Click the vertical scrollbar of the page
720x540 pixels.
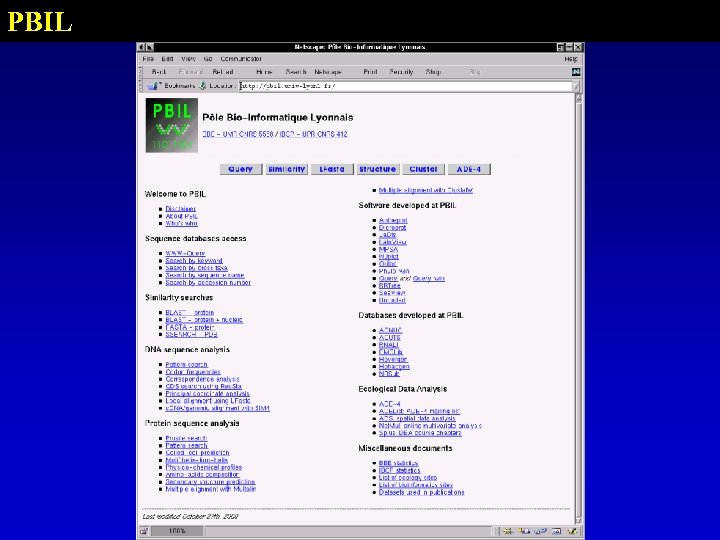tap(579, 308)
